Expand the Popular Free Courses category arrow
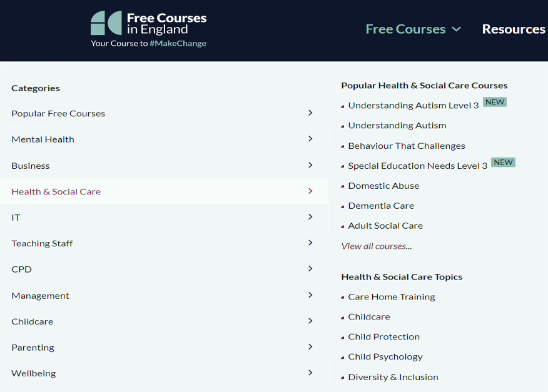 point(310,113)
